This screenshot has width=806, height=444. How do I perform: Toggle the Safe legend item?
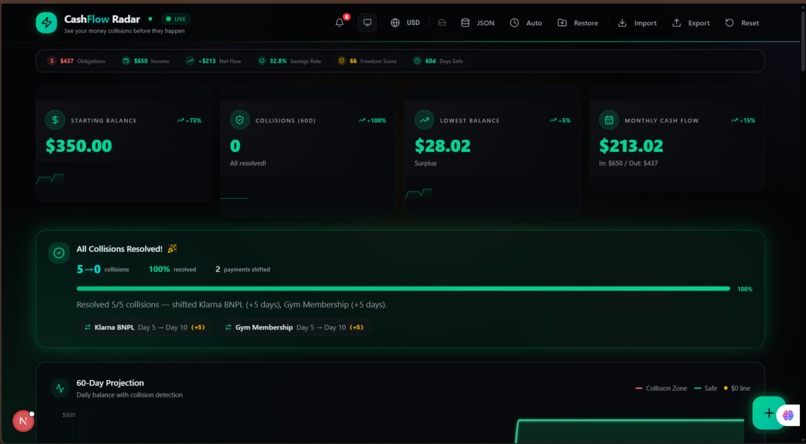pyautogui.click(x=705, y=388)
